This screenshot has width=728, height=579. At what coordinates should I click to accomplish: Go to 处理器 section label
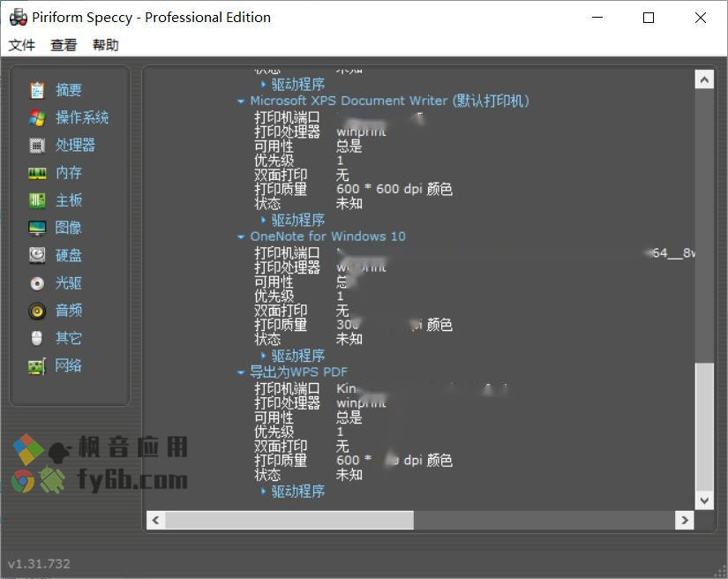click(x=75, y=145)
